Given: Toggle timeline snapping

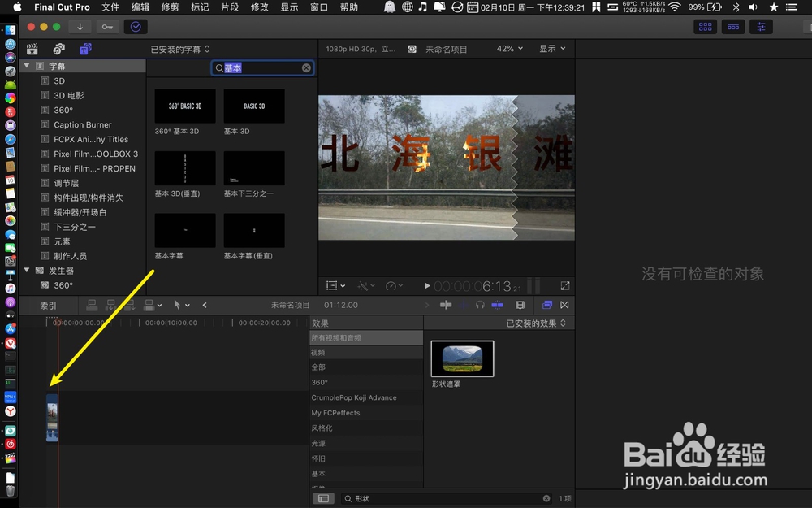Looking at the screenshot, I should point(497,305).
